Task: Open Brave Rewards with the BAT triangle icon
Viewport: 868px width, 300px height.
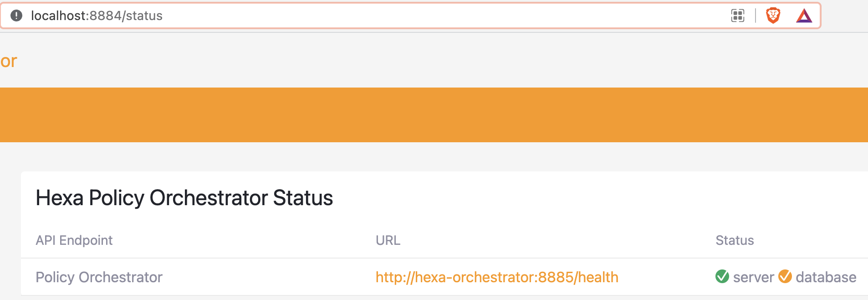Action: (805, 15)
